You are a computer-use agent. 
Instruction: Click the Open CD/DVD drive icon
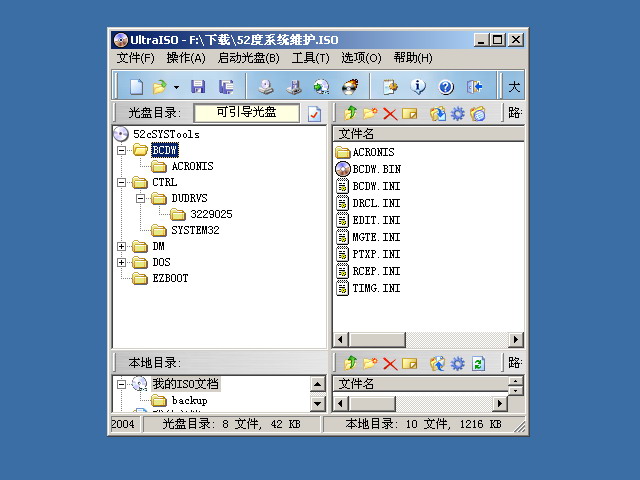(266, 87)
